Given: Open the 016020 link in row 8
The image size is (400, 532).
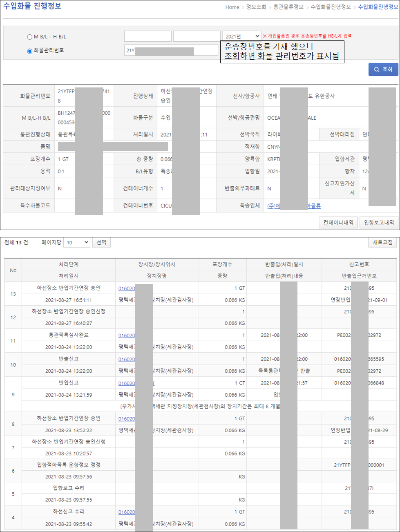Looking at the screenshot, I should point(127,419).
